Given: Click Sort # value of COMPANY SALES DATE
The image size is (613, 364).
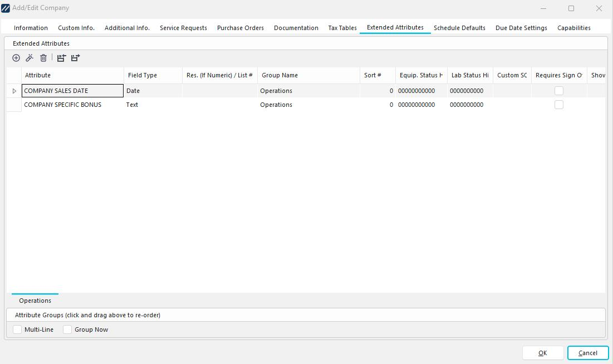Looking at the screenshot, I should [x=377, y=91].
